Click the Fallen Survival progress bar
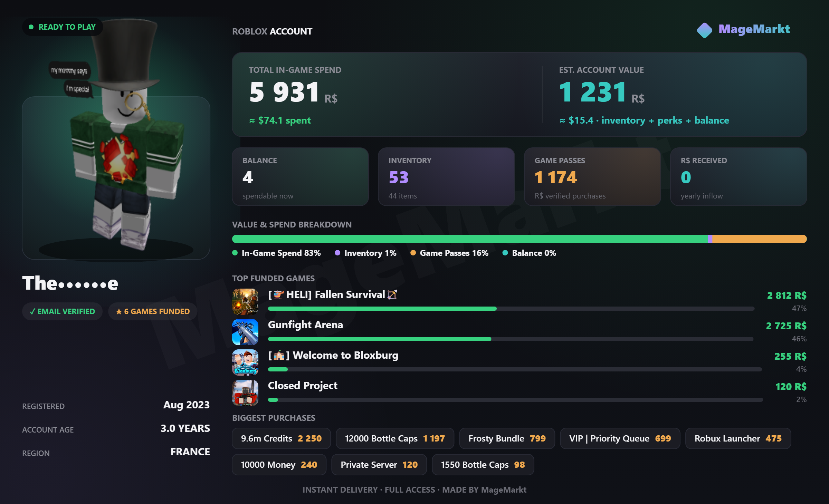Screen dimensions: 829x504 click(x=511, y=309)
